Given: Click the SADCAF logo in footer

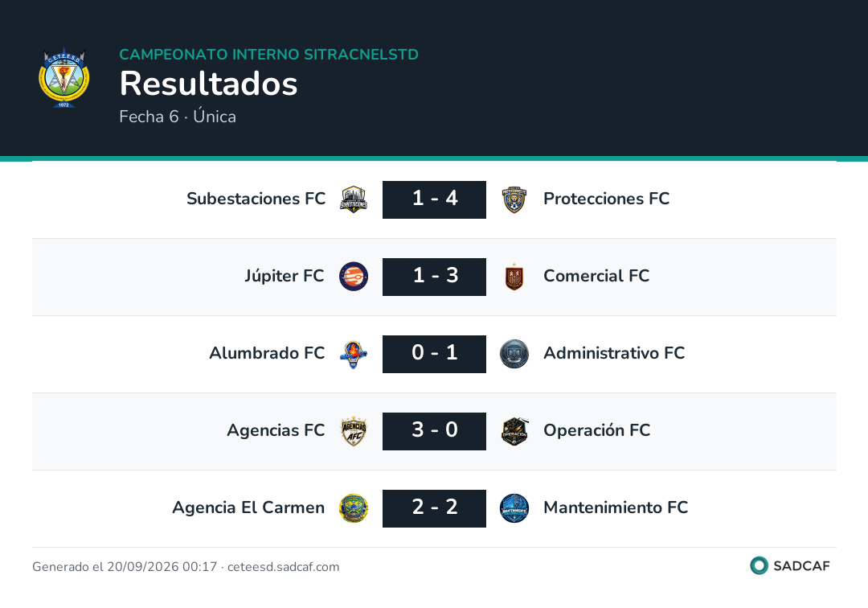Looking at the screenshot, I should pyautogui.click(x=790, y=565).
